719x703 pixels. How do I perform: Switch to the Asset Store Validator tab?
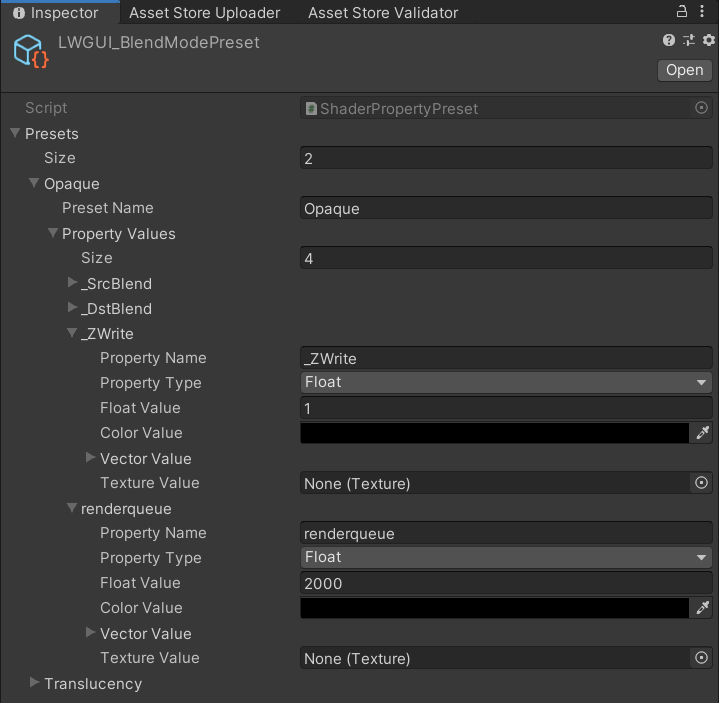(x=382, y=13)
